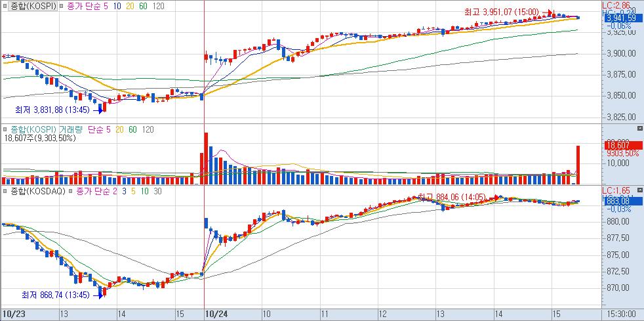Viewport: 644px width, 321px height.
Task: Select the 종합(KOSDAQ) chart title label
Action: pos(37,191)
